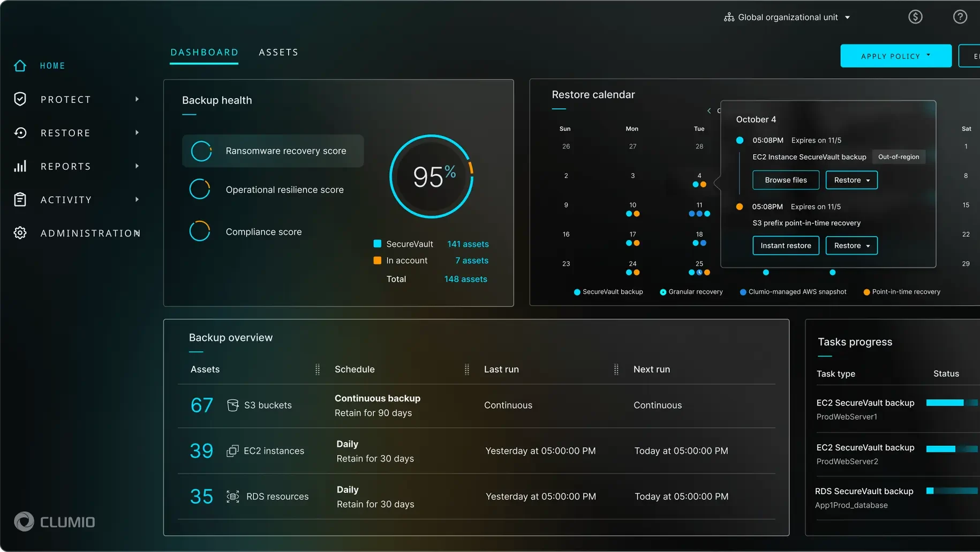Open the Apply Policy dropdown
Viewport: 980px width, 552px height.
[x=895, y=56]
